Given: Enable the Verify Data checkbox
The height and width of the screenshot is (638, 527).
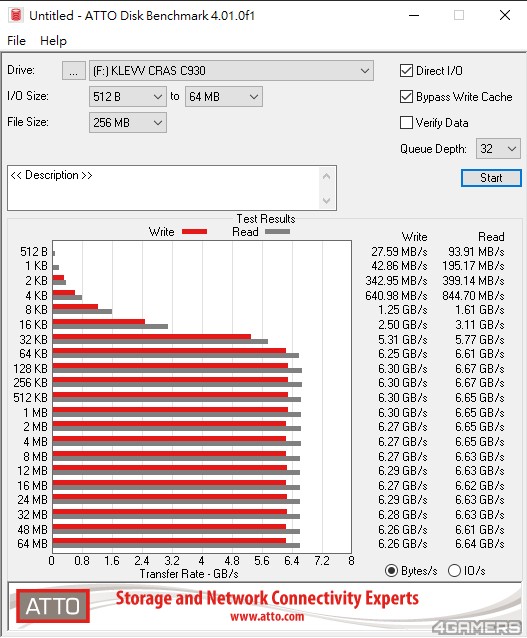Looking at the screenshot, I should click(x=406, y=122).
